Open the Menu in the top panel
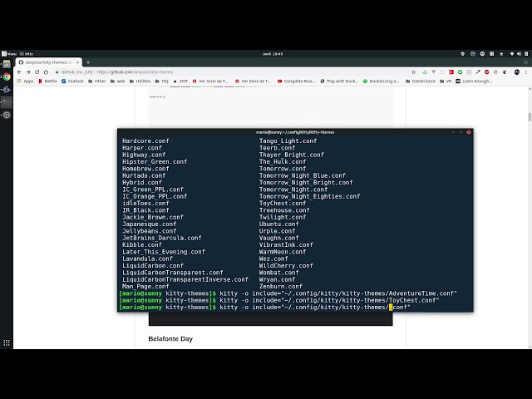 pyautogui.click(x=9, y=53)
